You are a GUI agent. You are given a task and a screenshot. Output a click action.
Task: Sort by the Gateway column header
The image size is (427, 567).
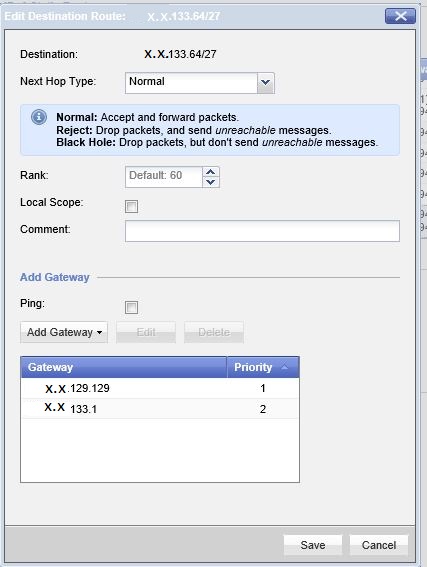124,367
